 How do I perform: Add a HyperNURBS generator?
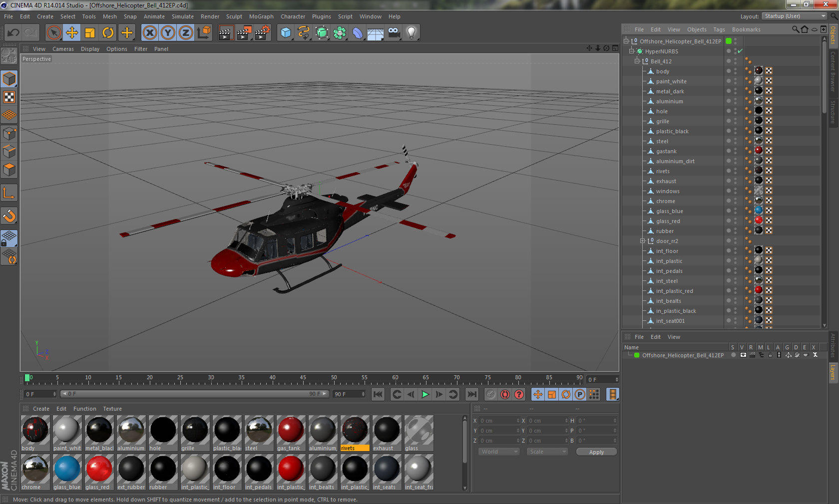coord(322,33)
